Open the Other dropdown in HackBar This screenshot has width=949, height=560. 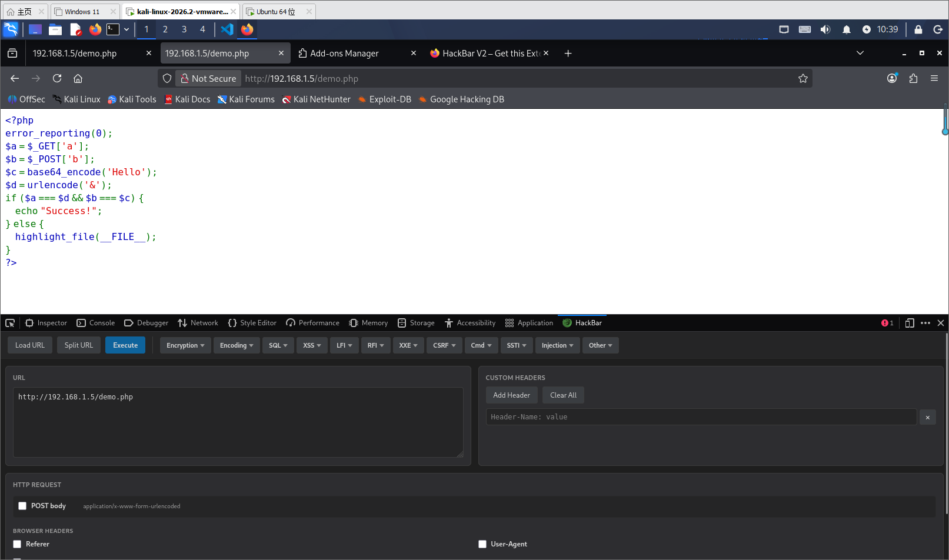coord(600,345)
